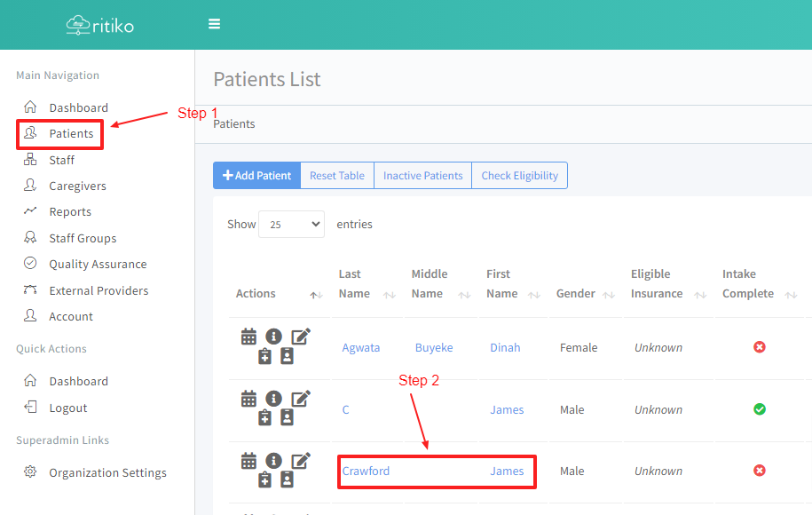Click Inactive Patients button
Screen dimensions: 812x515
click(x=422, y=176)
